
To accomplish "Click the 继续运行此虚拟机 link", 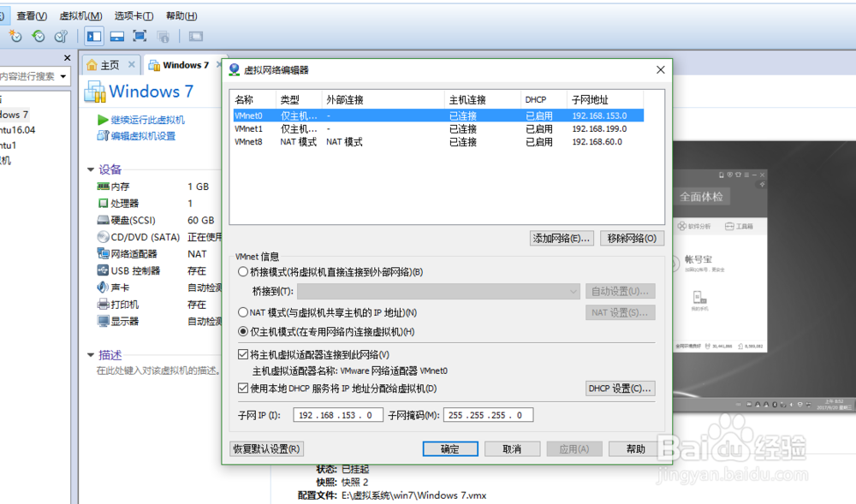I will click(x=147, y=120).
